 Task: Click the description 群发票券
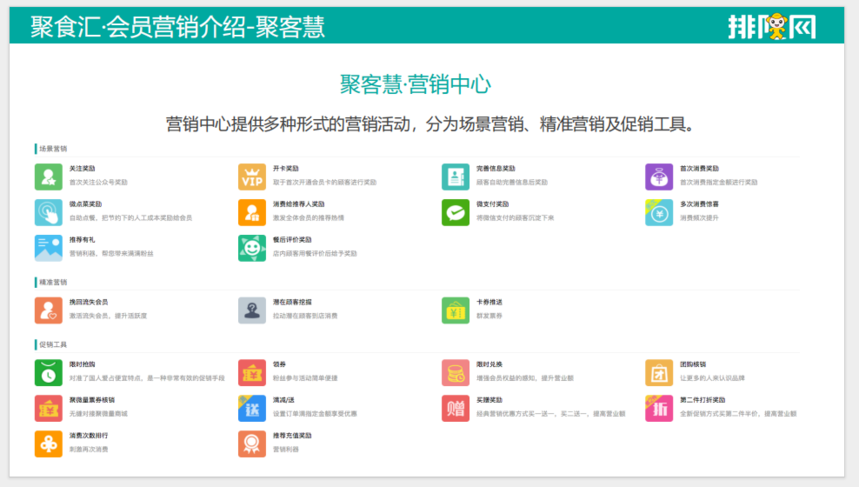click(489, 316)
